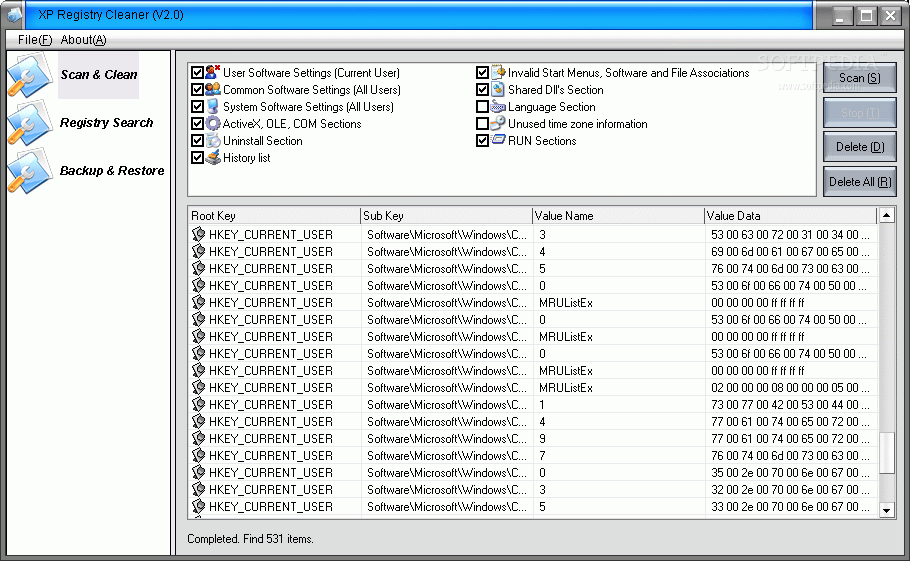Viewport: 910px width, 561px height.
Task: Click the Unused time zone information icon
Action: 498,124
